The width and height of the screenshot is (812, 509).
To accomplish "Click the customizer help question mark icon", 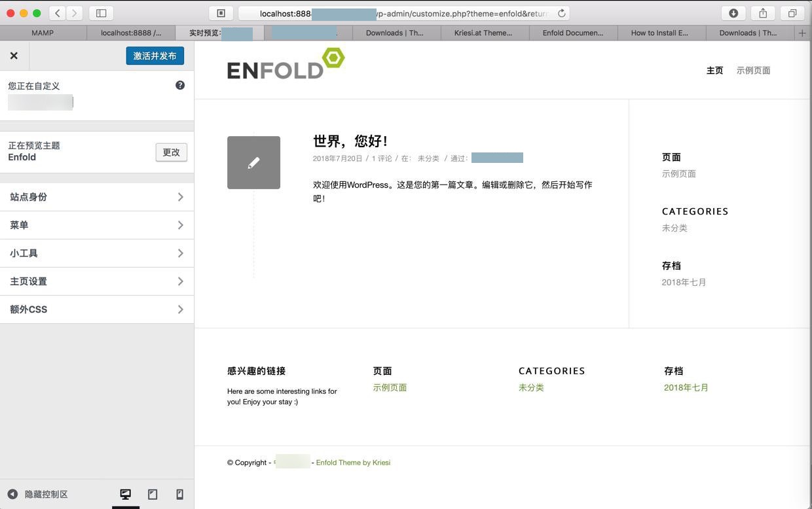I will click(180, 85).
